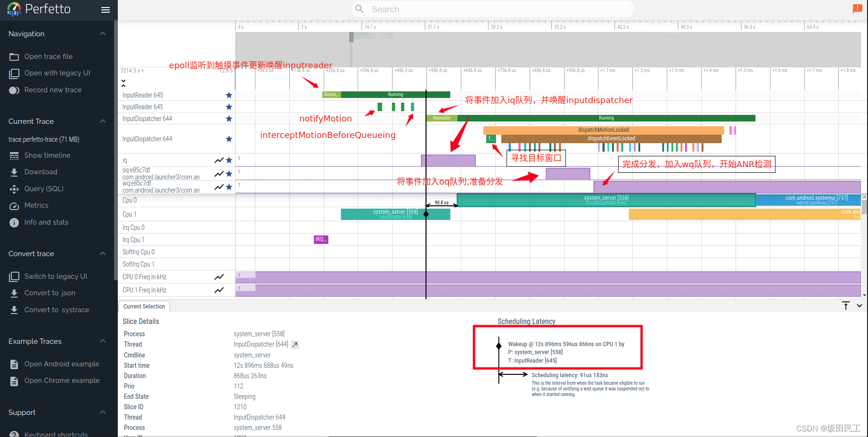Image resolution: width=868 pixels, height=437 pixels.
Task: Click the Open Android example document icon
Action: pos(14,364)
